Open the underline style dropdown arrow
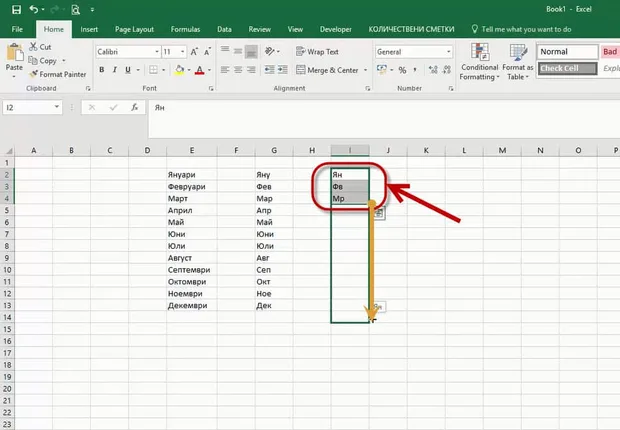620x430 pixels. pyautogui.click(x=138, y=70)
